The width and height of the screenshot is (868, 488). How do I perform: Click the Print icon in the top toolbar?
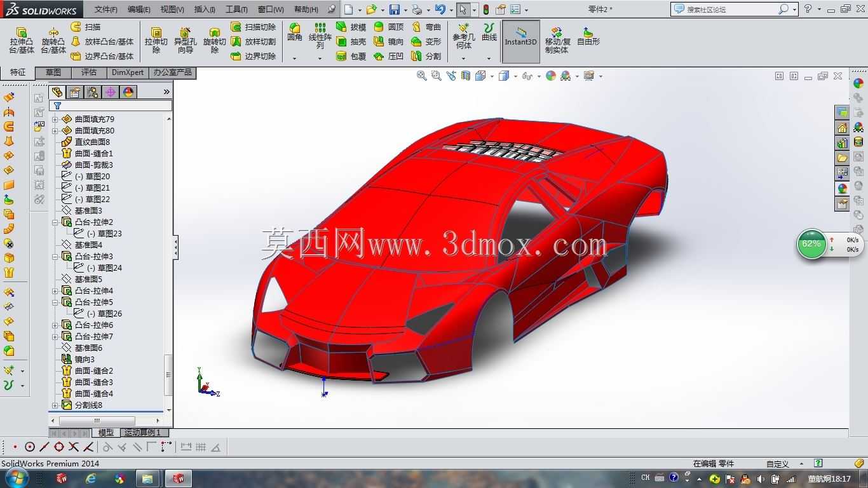click(x=416, y=10)
